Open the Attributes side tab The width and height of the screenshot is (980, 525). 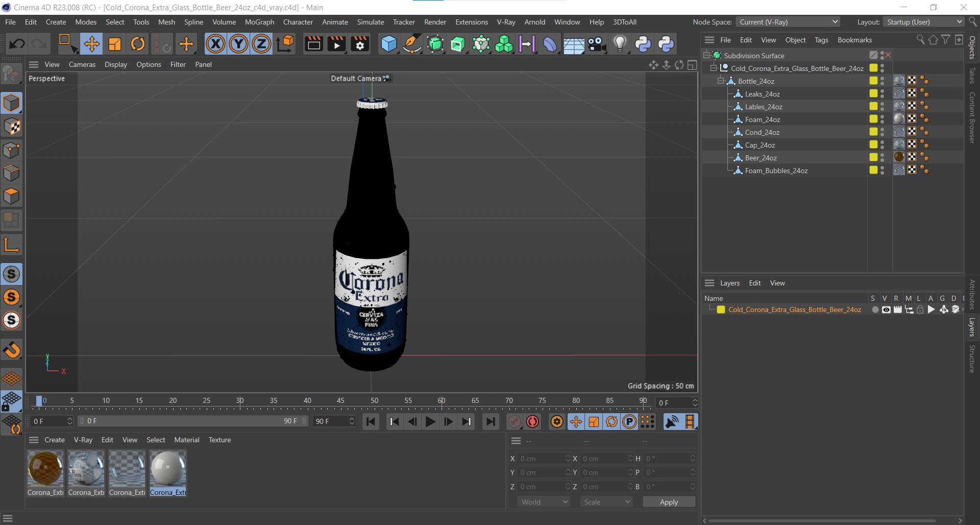click(x=972, y=294)
